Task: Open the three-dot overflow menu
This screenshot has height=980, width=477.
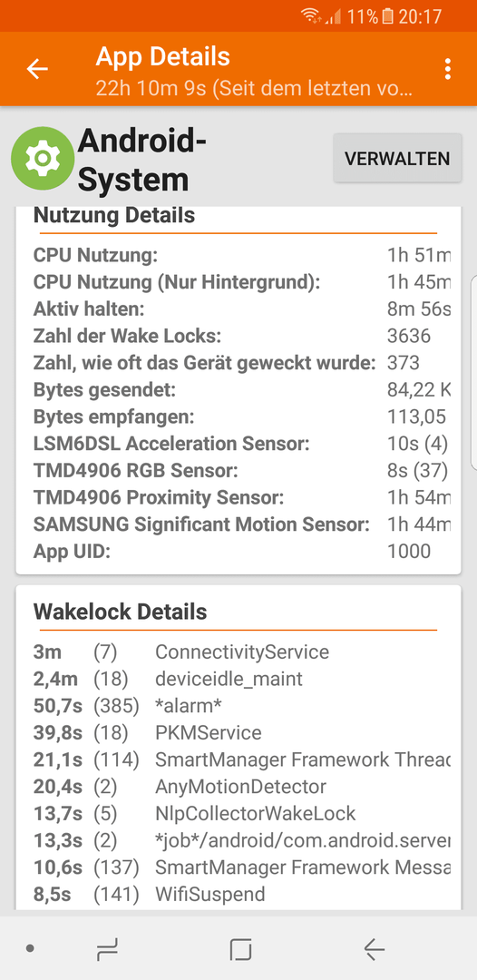Action: coord(448,69)
